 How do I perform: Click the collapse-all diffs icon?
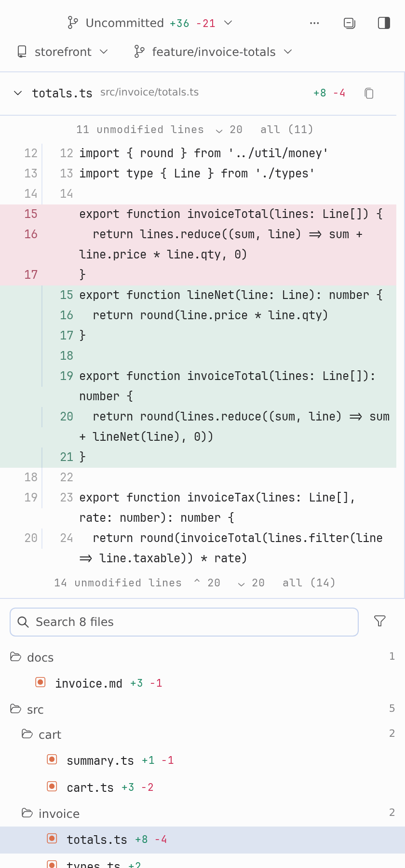[x=350, y=23]
